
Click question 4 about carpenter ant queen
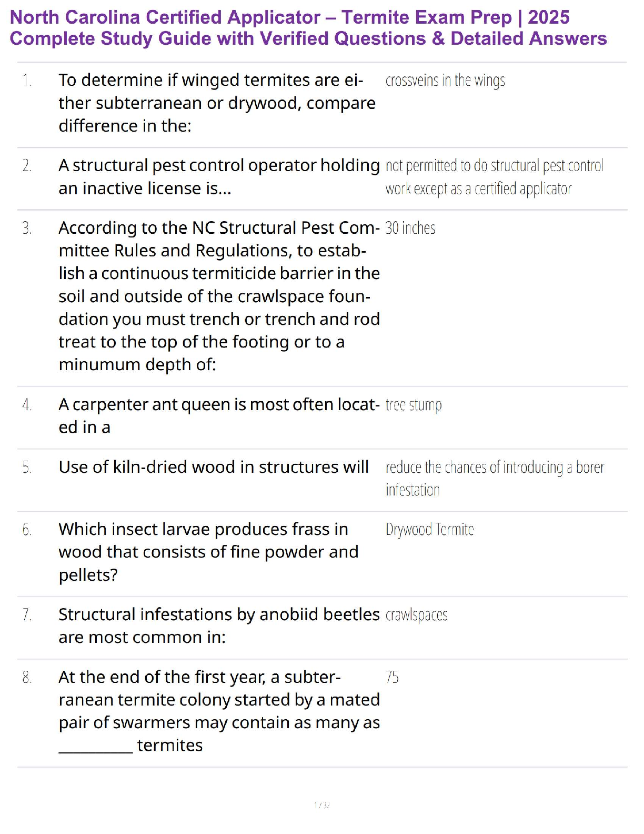218,415
